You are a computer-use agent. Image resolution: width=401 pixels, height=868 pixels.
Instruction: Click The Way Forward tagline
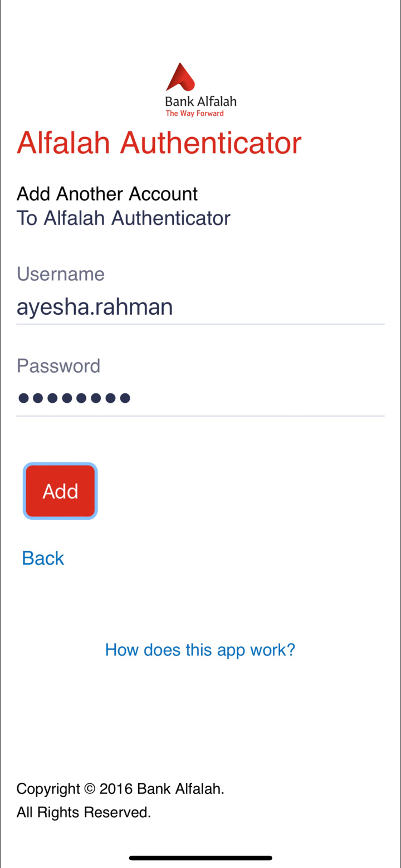[x=194, y=114]
